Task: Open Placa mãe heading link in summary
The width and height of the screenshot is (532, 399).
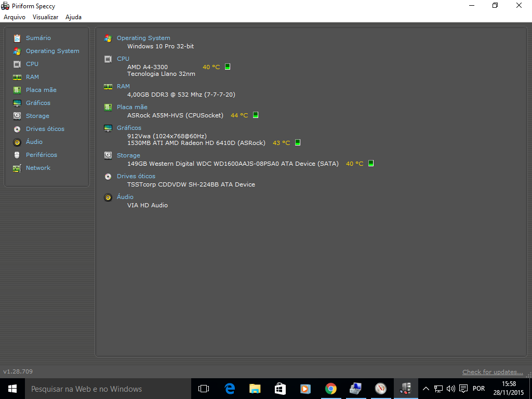Action: (x=132, y=107)
